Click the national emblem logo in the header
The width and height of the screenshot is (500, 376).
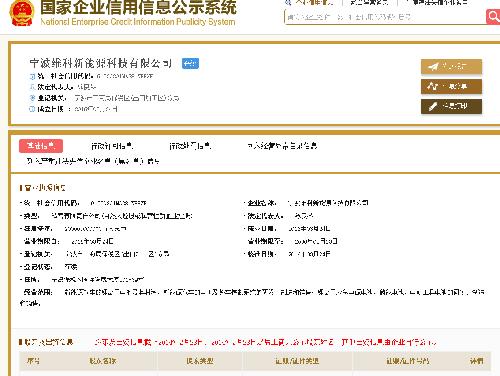(21, 13)
